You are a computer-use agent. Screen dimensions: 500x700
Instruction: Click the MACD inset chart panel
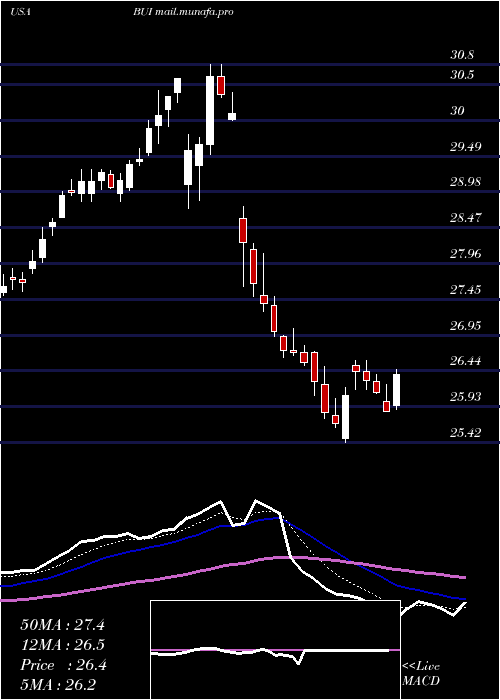pos(275,650)
